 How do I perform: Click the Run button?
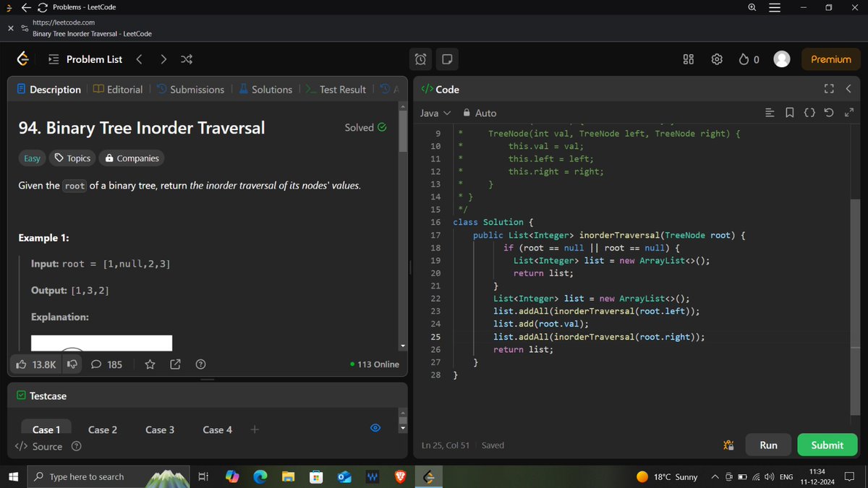[x=769, y=445]
